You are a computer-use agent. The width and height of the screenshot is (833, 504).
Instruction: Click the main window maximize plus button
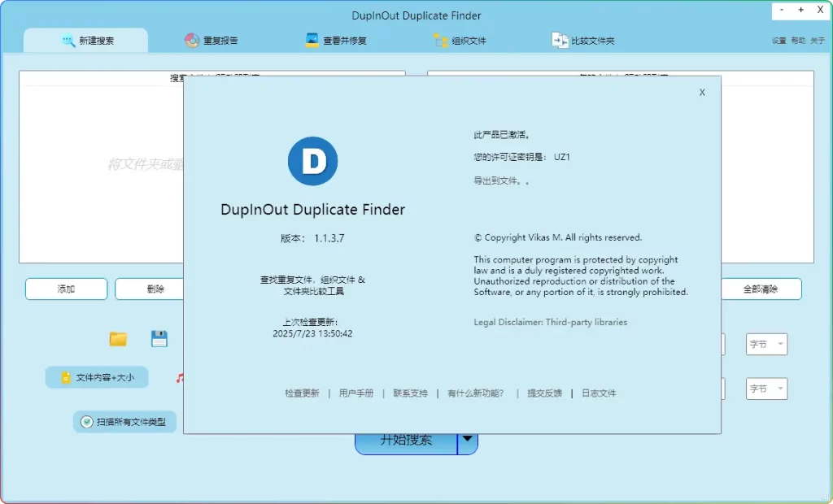pos(800,10)
